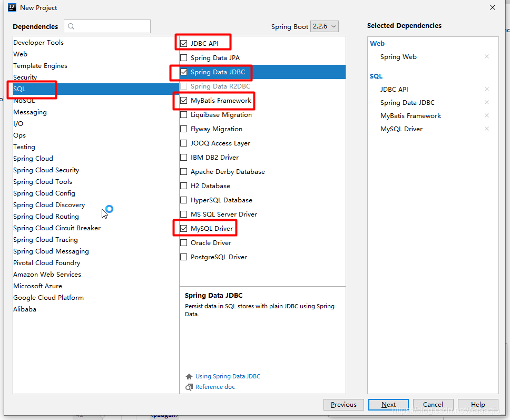Check the IBM DB2 Driver checkbox
The width and height of the screenshot is (510, 420).
(184, 158)
